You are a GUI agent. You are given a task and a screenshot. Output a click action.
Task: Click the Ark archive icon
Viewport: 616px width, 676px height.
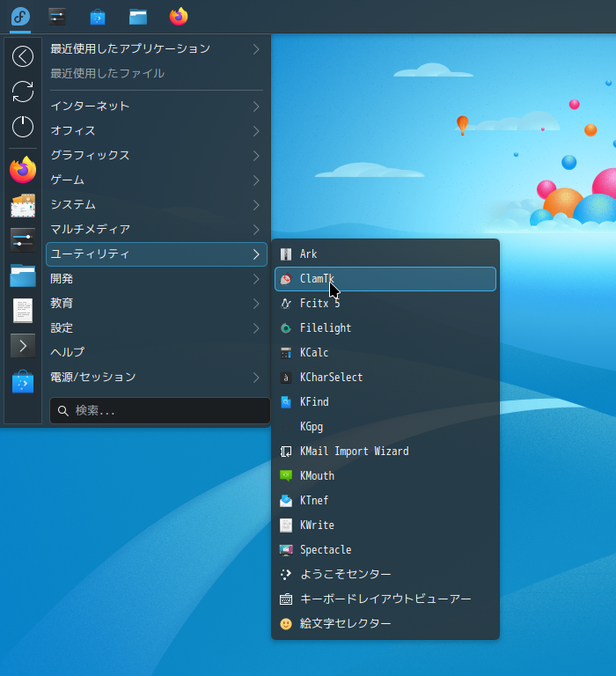(286, 254)
